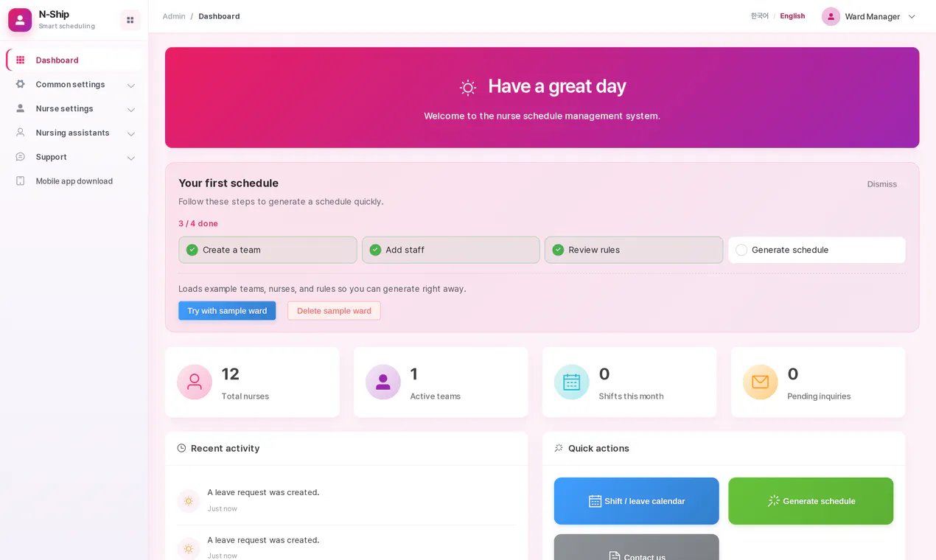Viewport: 936px width, 560px height.
Task: Click the green check on Review rules
Action: [558, 250]
